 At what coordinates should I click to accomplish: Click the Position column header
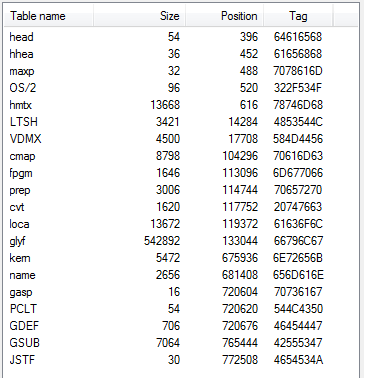coord(225,16)
